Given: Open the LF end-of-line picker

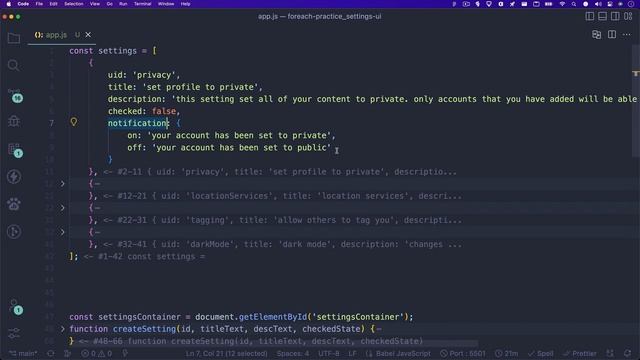Looking at the screenshot, I should coord(352,353).
